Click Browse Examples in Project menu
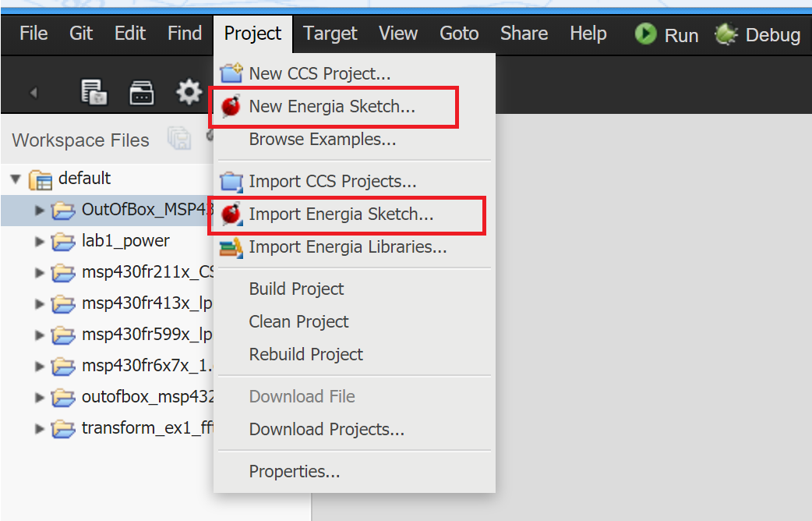 coord(322,140)
